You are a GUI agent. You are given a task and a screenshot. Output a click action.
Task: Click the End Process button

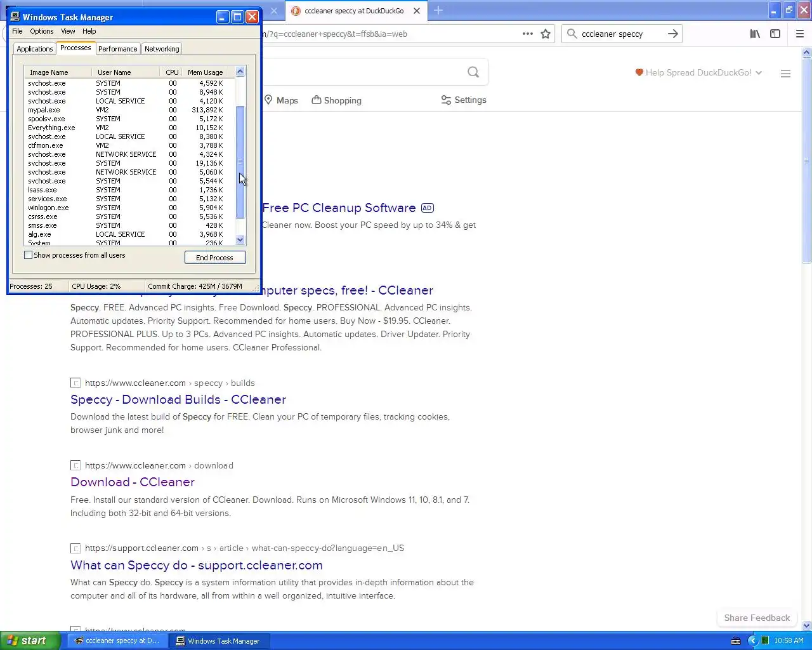point(215,258)
